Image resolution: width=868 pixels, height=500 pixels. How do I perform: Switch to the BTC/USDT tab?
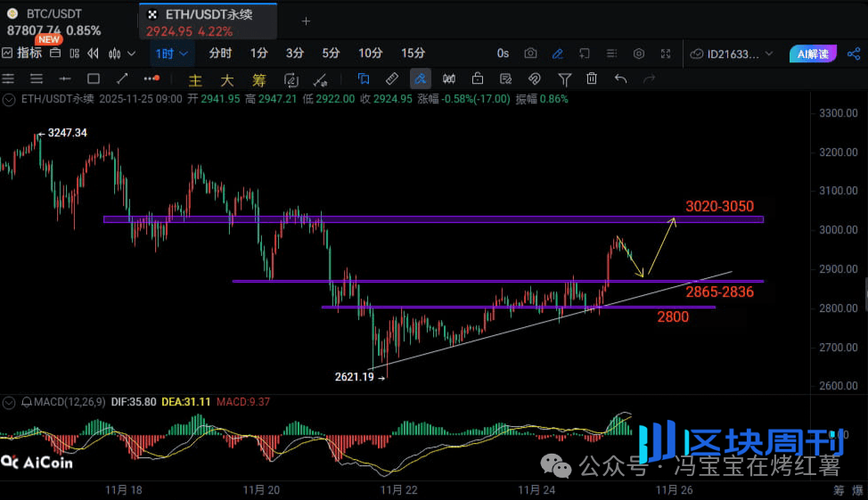(53, 14)
